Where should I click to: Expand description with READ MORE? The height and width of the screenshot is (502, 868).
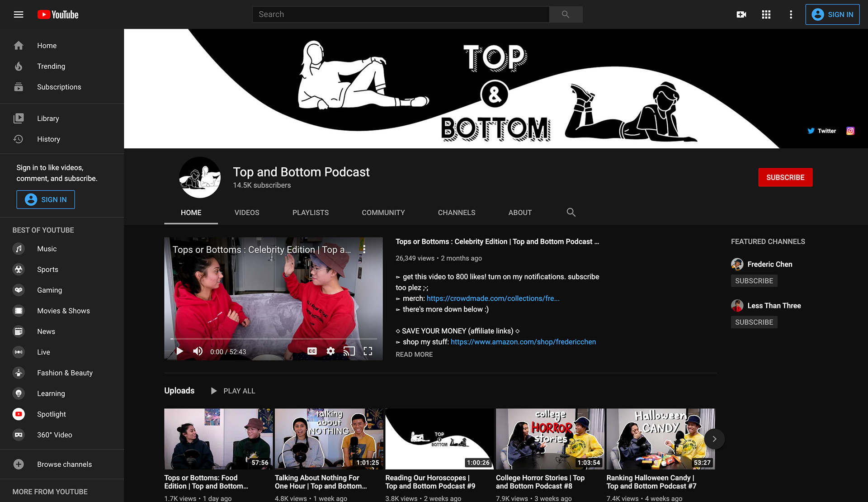(x=414, y=355)
